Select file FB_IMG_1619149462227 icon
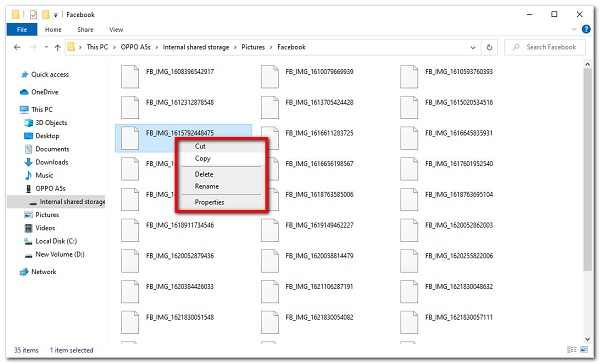Viewport: 600px width, 364px height. (269, 230)
